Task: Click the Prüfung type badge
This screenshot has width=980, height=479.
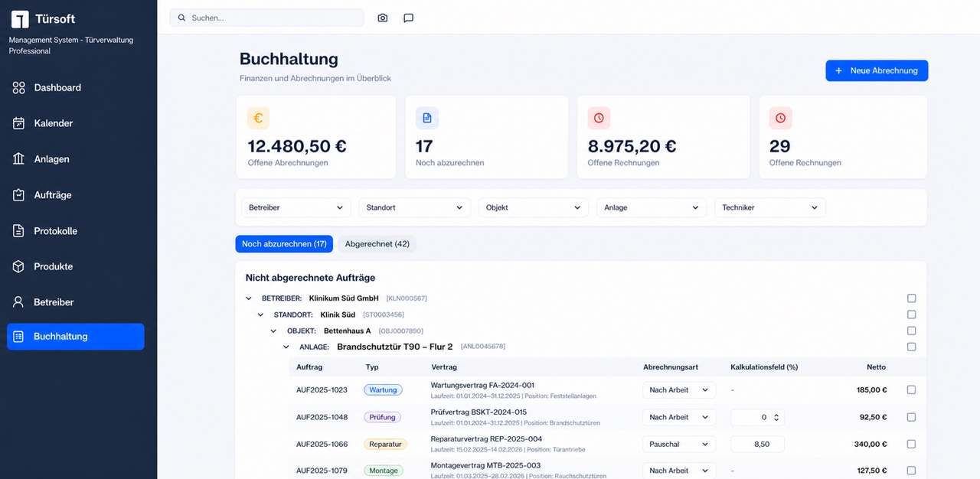Action: [382, 417]
